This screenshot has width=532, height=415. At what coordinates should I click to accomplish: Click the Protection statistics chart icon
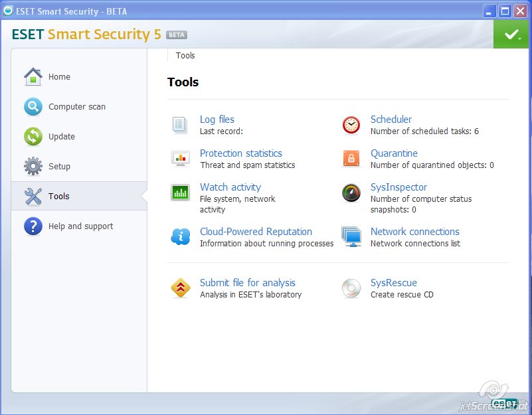pyautogui.click(x=181, y=159)
